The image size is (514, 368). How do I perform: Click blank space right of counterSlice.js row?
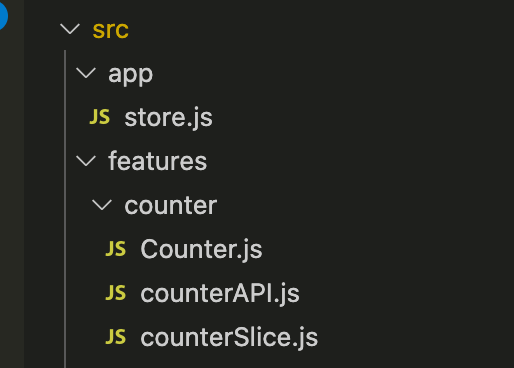click(417, 337)
